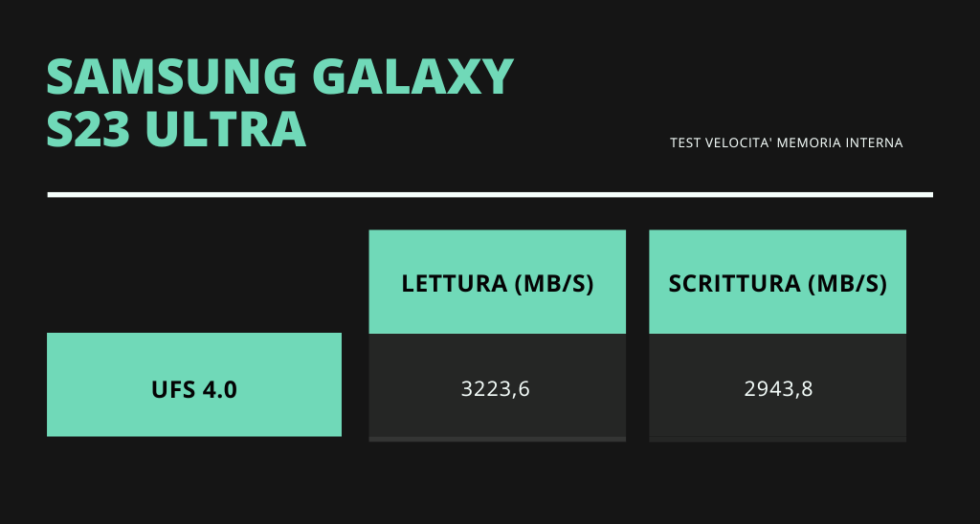Select the word GALAXY in the heading
Screen dimensions: 980x524
point(413,76)
